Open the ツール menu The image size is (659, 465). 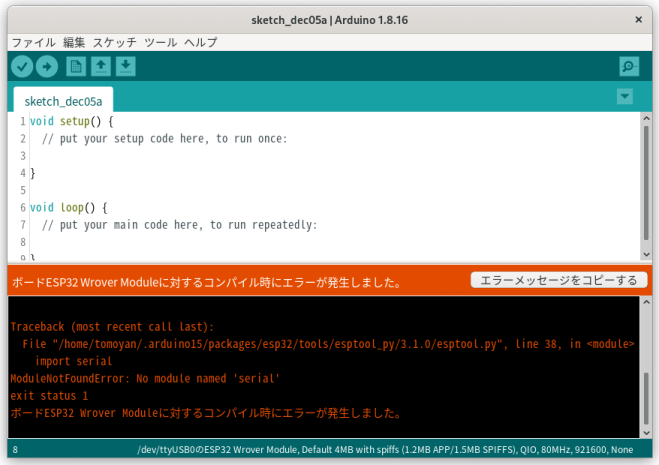(161, 42)
